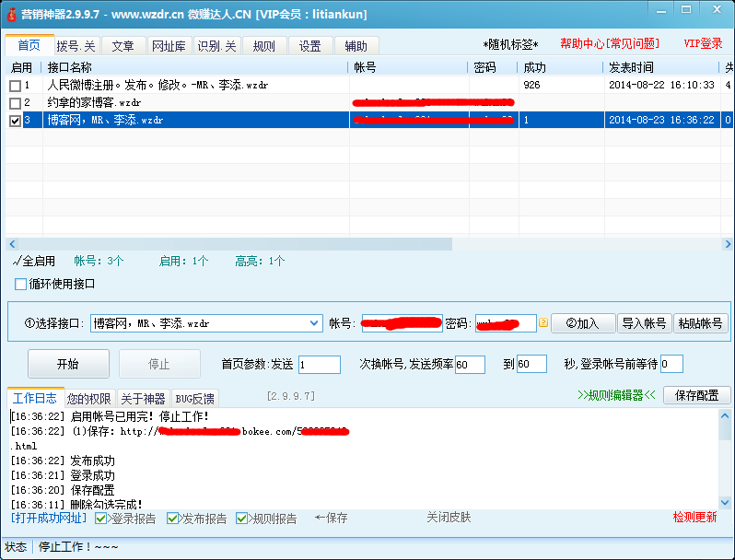Screen dimensions: 735x560
Task: Switch to the 网址库 tab
Action: [x=168, y=46]
